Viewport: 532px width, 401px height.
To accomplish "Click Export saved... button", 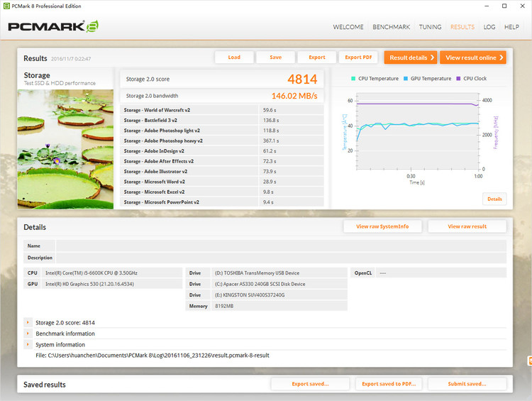I will tap(310, 384).
